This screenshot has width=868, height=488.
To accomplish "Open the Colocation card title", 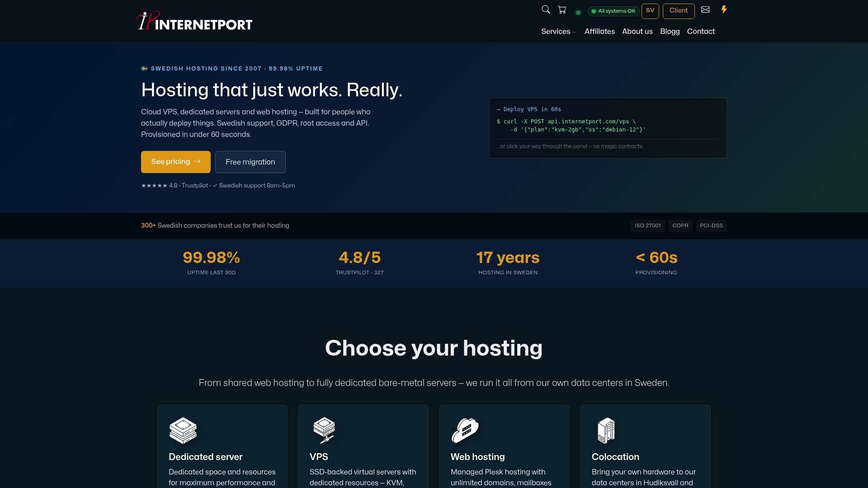I will [x=615, y=457].
